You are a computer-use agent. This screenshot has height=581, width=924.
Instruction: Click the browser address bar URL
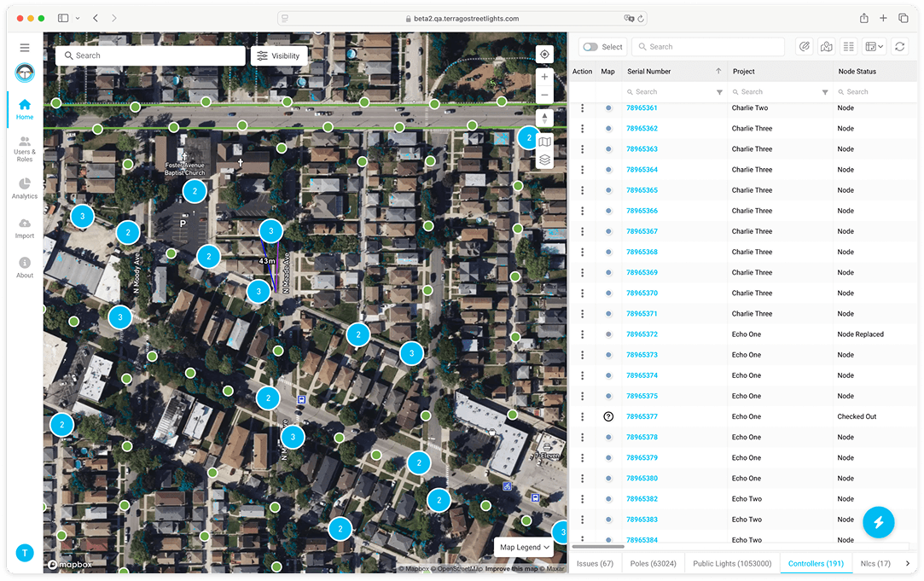466,18
